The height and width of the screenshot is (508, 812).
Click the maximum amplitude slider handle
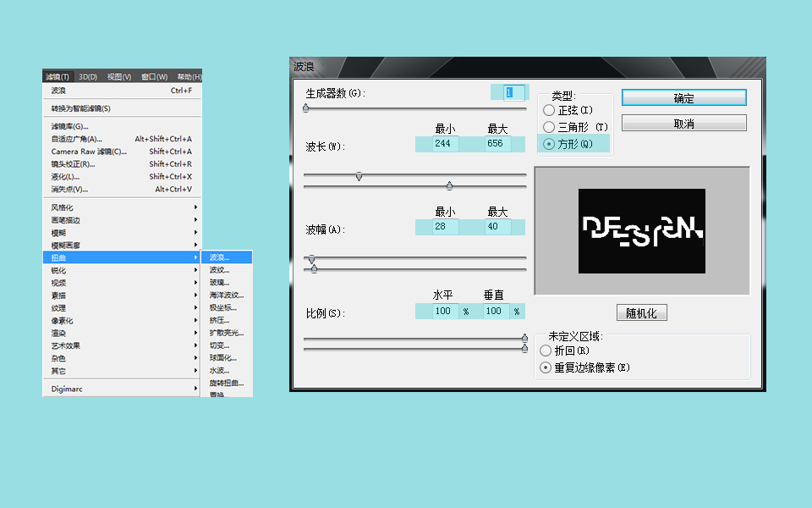click(315, 268)
